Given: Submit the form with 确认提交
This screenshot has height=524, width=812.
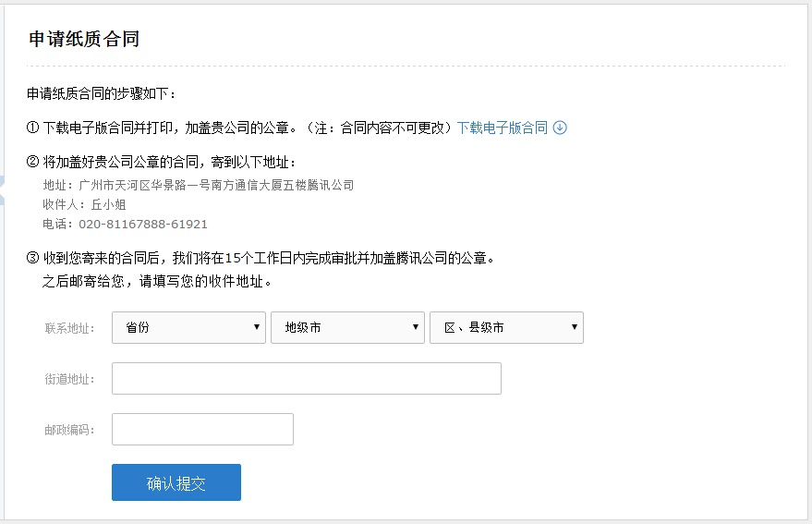Looking at the screenshot, I should pyautogui.click(x=176, y=482).
